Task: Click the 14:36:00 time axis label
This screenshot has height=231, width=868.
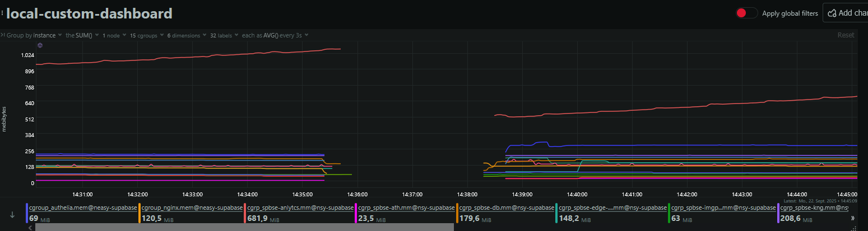Action: click(x=357, y=194)
